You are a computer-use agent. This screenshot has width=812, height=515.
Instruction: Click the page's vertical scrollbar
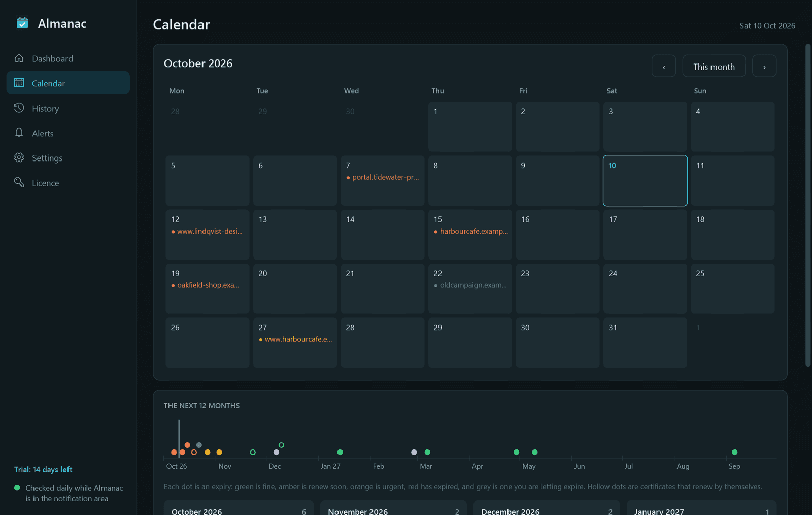(x=808, y=205)
